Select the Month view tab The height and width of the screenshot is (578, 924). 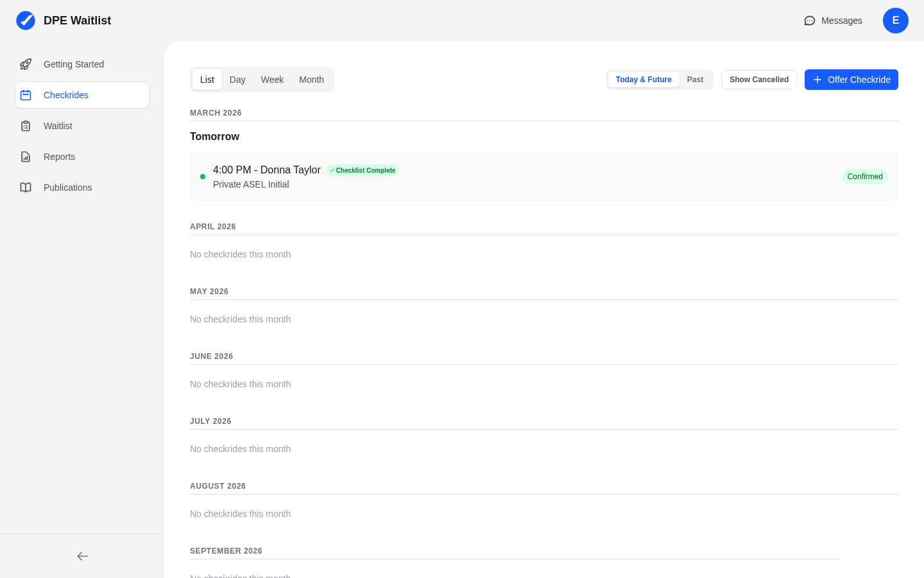point(311,80)
